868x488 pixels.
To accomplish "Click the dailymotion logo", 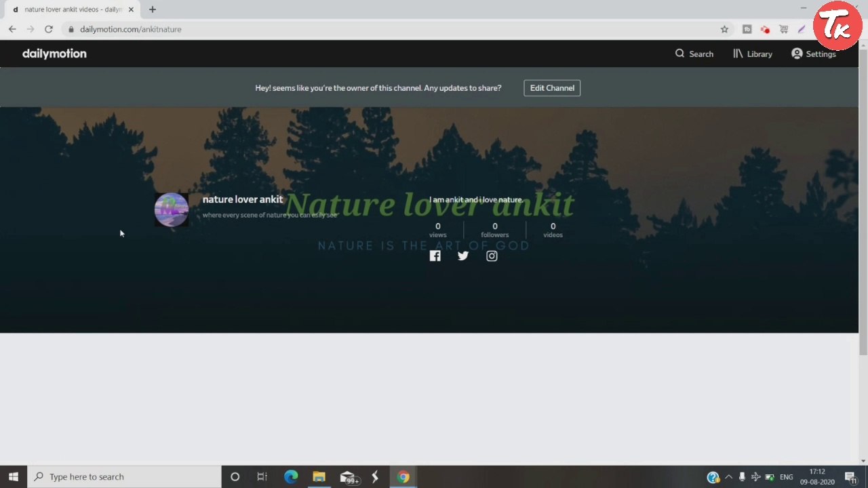I will 54,54.
